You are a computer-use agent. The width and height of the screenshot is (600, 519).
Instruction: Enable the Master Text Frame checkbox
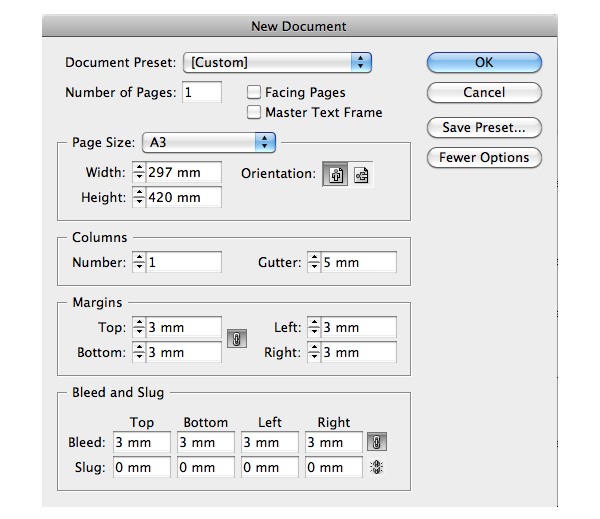coord(254,112)
